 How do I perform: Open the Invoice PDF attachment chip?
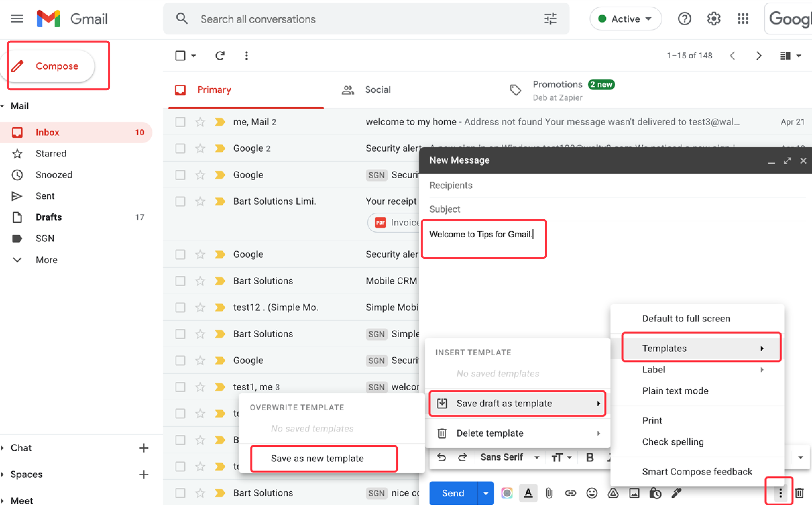pyautogui.click(x=393, y=222)
